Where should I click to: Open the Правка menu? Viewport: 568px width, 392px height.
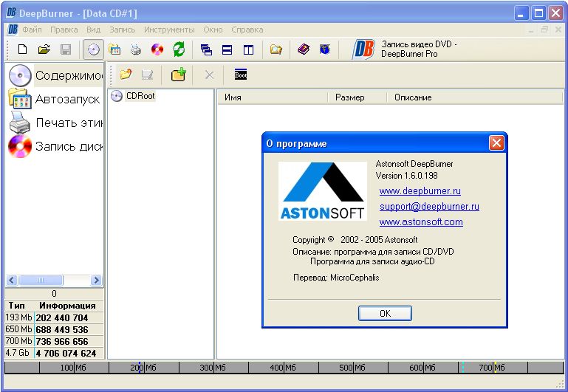click(64, 30)
